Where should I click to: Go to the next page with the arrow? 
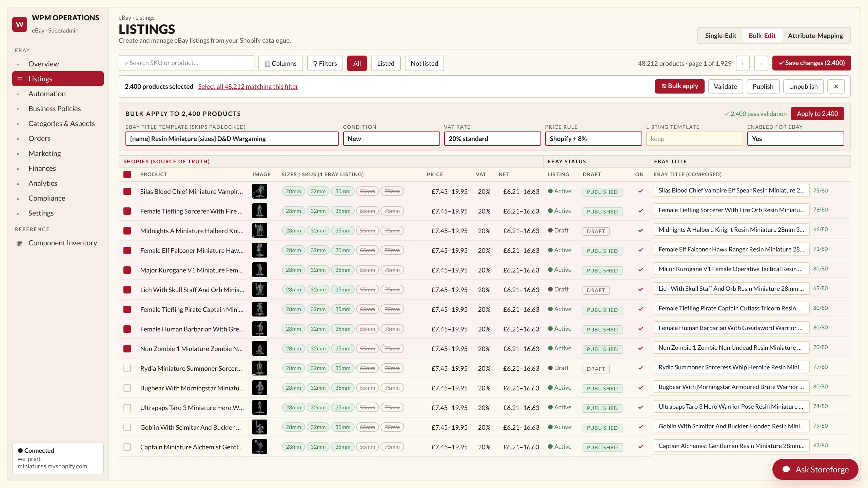click(761, 63)
